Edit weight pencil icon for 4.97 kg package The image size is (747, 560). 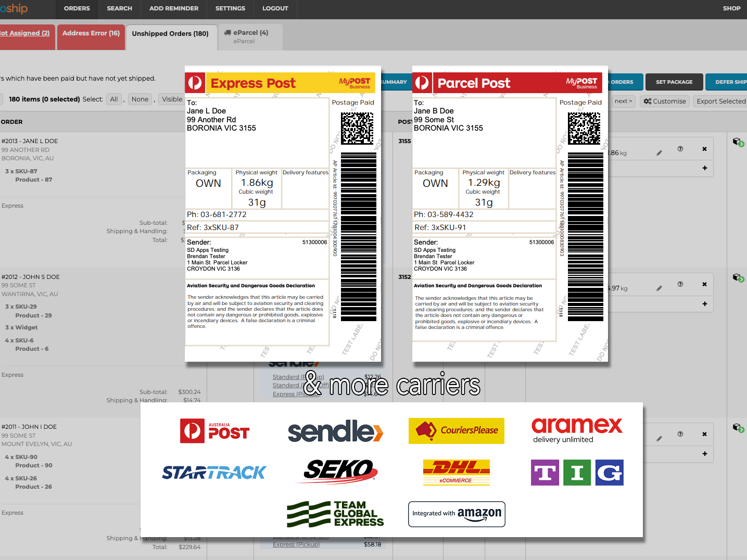(x=659, y=288)
